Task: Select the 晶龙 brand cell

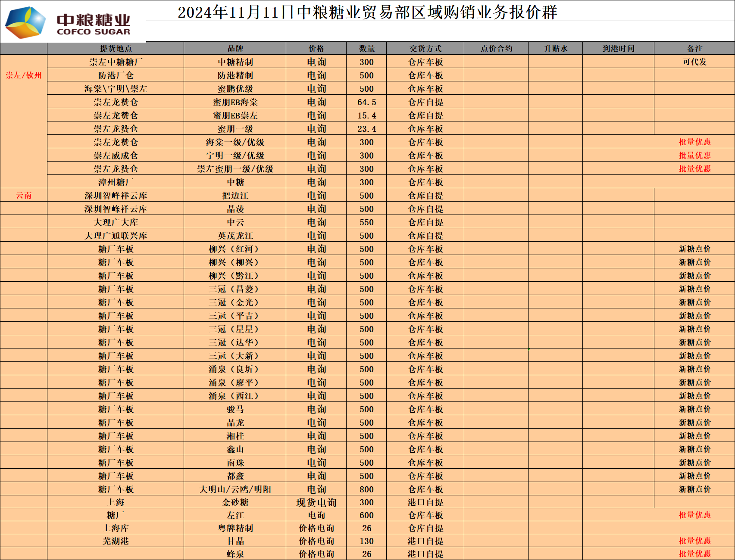Action: click(x=235, y=423)
